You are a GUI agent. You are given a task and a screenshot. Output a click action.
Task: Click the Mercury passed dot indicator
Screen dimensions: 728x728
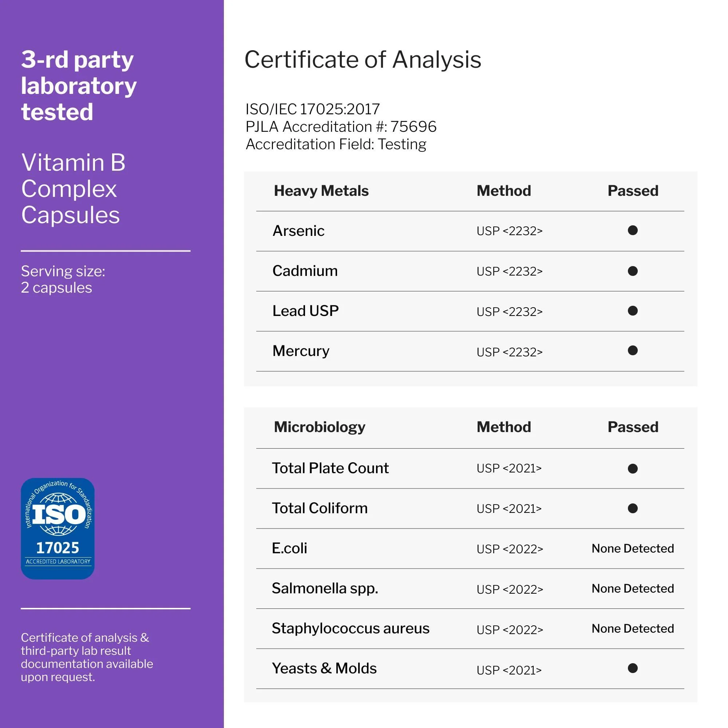click(633, 351)
